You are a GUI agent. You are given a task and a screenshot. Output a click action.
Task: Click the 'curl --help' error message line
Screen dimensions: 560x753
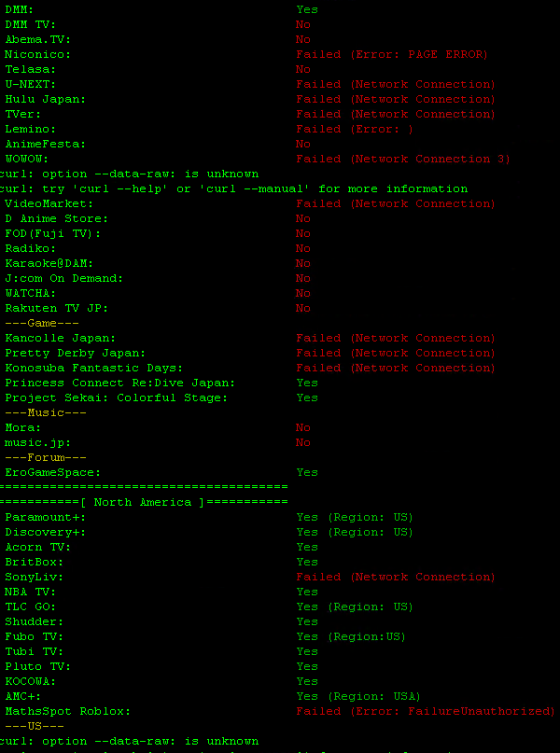point(233,188)
